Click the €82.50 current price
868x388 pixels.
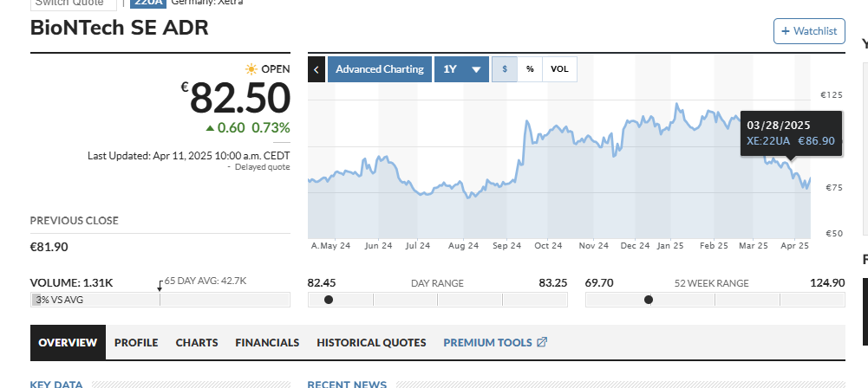pyautogui.click(x=236, y=98)
